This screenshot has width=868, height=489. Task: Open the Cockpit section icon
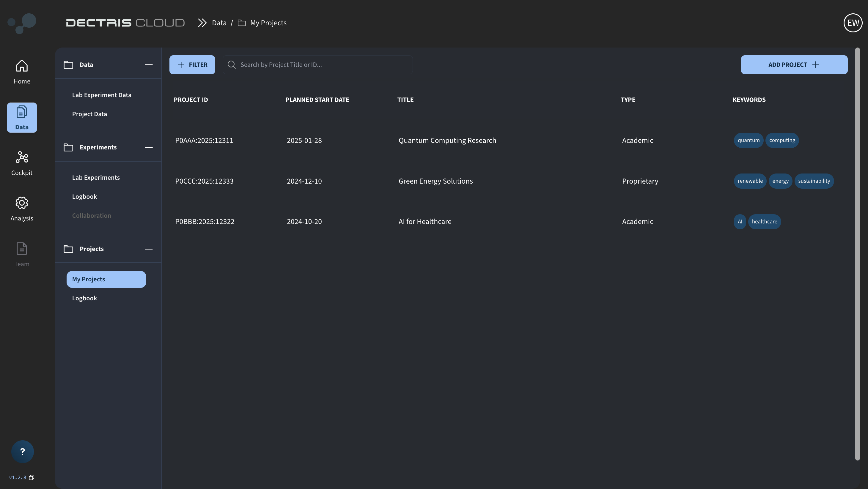[x=22, y=157]
